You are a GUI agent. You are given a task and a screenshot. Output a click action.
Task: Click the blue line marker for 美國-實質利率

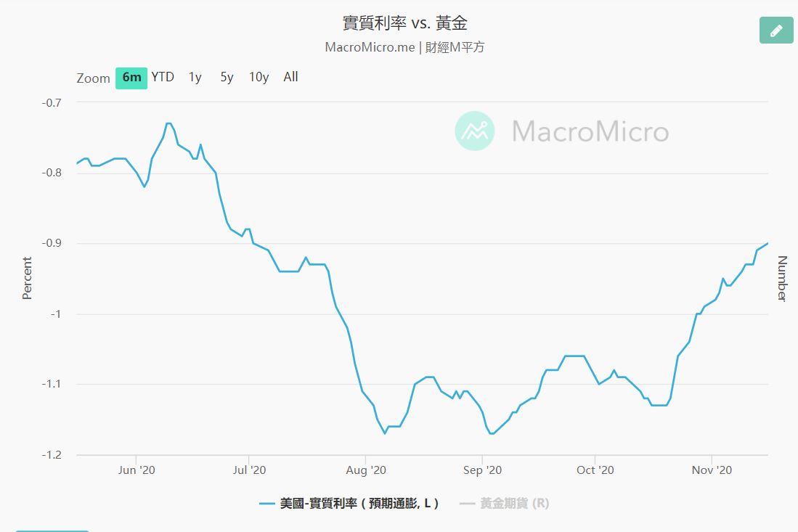click(266, 503)
